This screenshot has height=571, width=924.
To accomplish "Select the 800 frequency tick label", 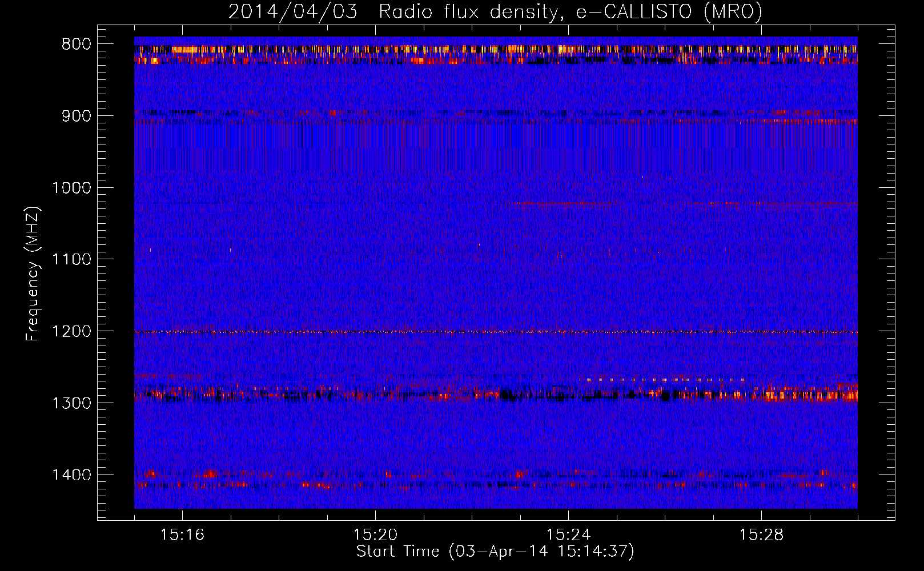I will pos(75,45).
